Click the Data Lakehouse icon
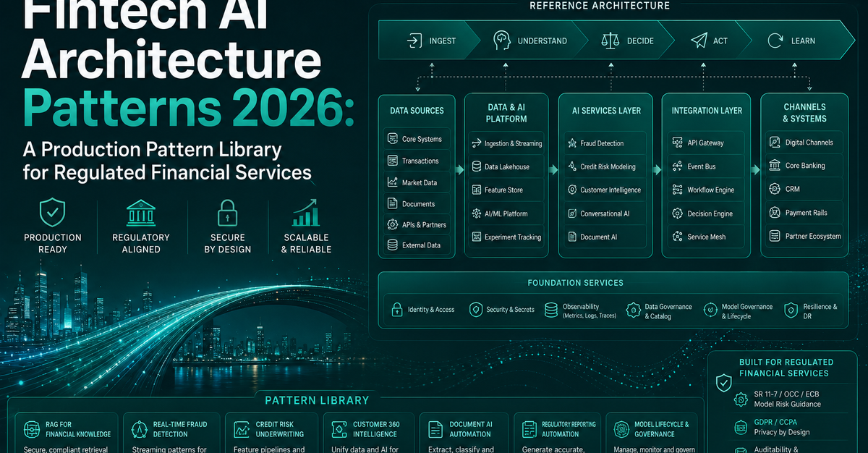Screen dimensions: 868x453 476,166
